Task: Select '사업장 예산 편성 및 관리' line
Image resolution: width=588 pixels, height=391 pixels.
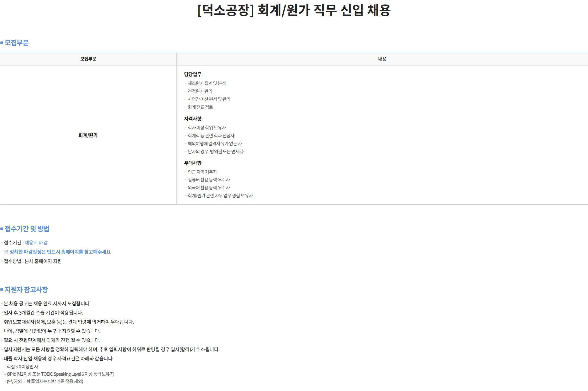Action: pos(209,99)
